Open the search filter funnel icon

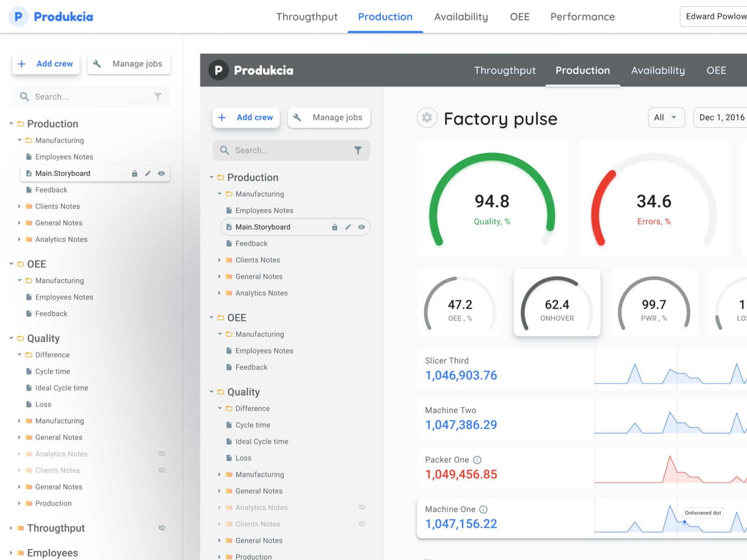pos(158,97)
